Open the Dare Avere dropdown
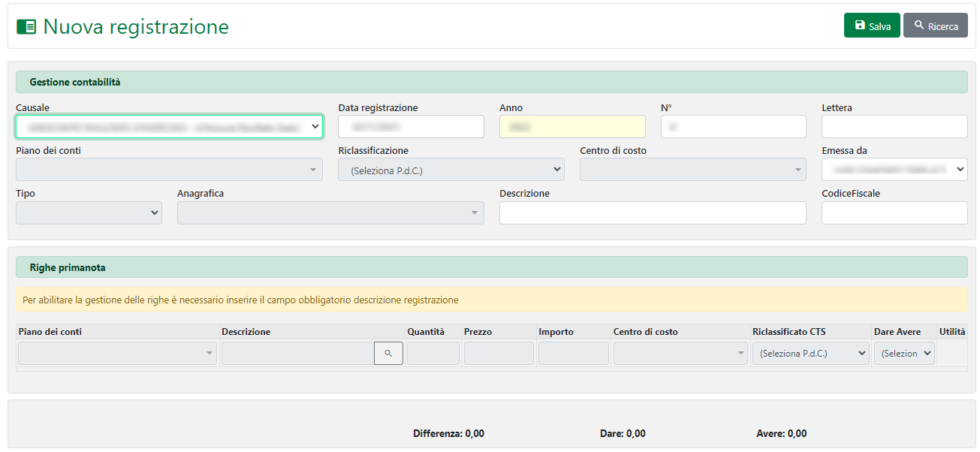This screenshot has height=452, width=980. tap(903, 353)
